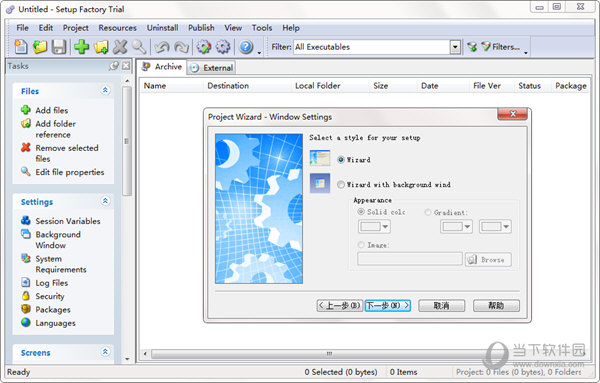
Task: Click the 下一步 (Next) button
Action: click(388, 305)
